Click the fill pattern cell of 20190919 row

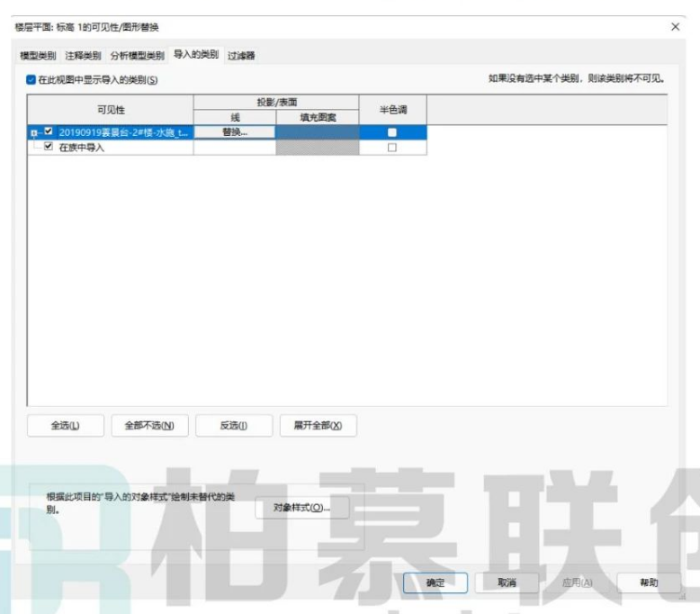(318, 132)
